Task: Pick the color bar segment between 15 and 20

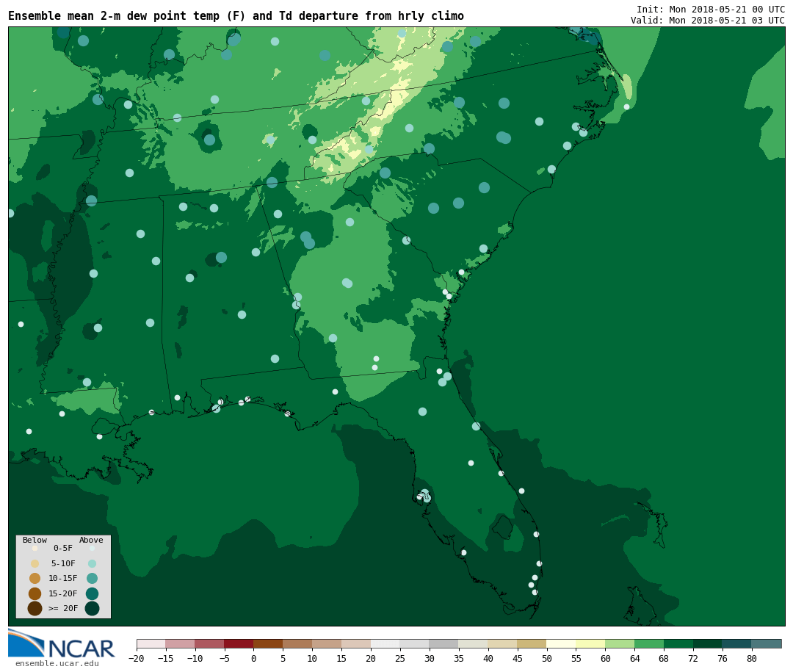Action: pyautogui.click(x=357, y=643)
